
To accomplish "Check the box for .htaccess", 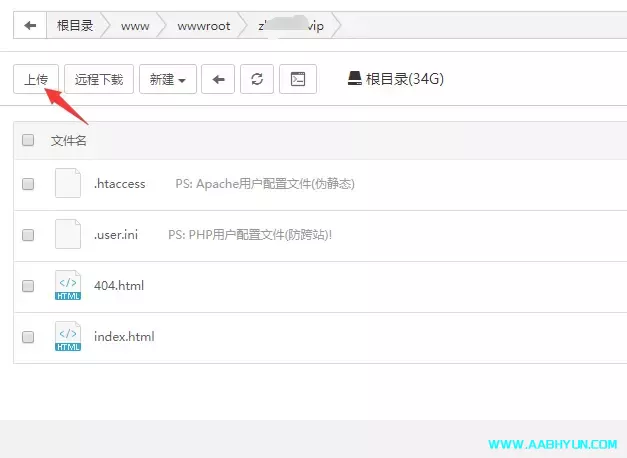I will (x=28, y=184).
